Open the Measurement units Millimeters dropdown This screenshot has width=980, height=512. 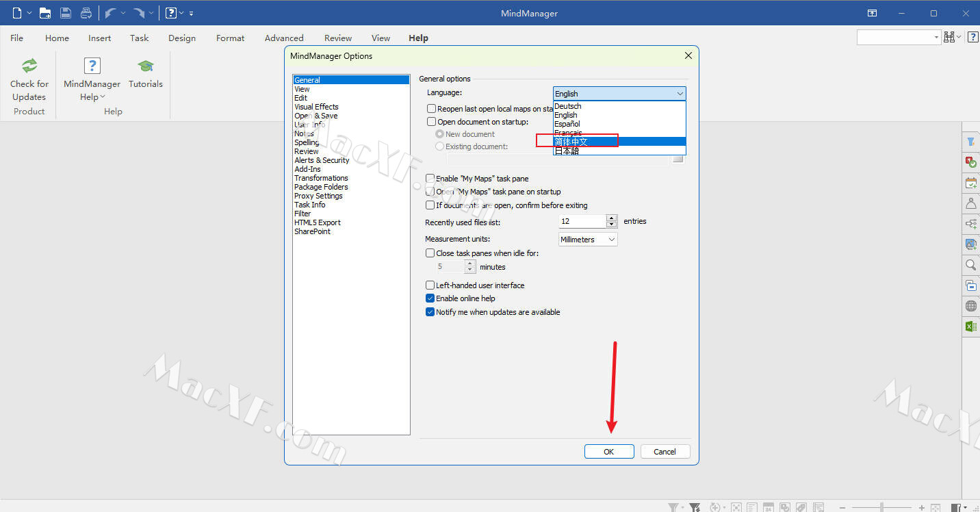click(588, 240)
